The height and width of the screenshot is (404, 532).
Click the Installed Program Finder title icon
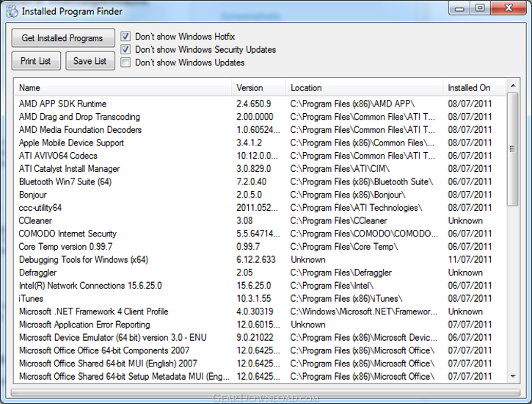click(x=12, y=11)
